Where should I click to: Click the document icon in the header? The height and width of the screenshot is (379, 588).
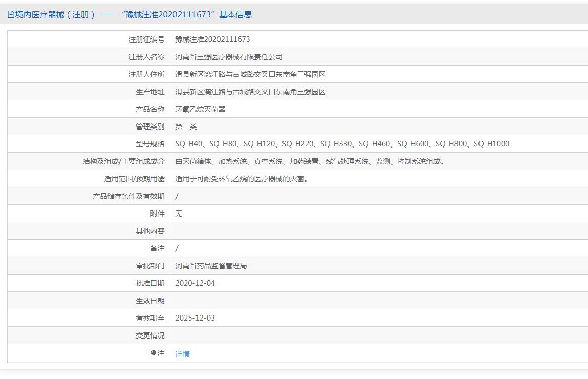[11, 15]
